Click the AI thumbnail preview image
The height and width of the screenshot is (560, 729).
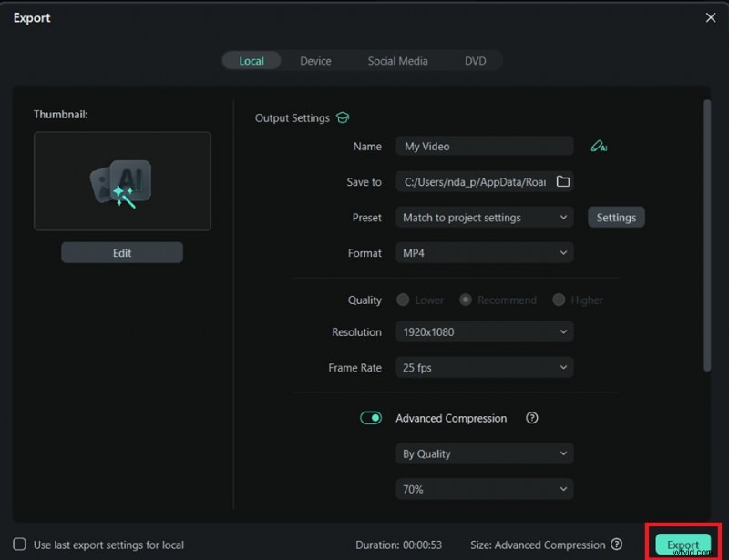point(121,181)
